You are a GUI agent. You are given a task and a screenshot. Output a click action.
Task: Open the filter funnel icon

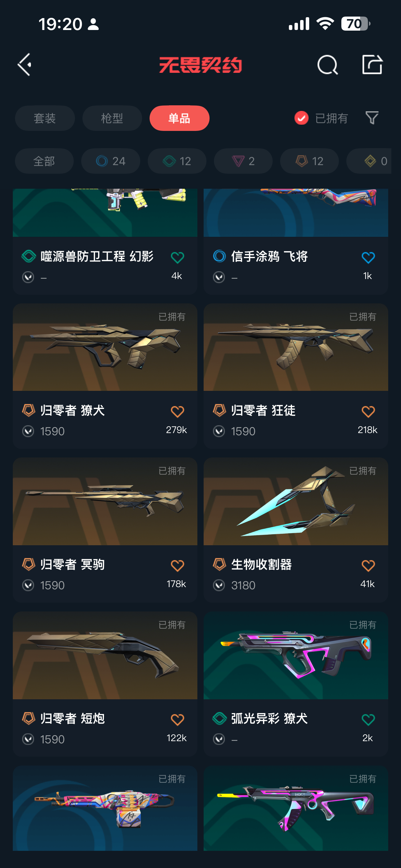(x=372, y=118)
